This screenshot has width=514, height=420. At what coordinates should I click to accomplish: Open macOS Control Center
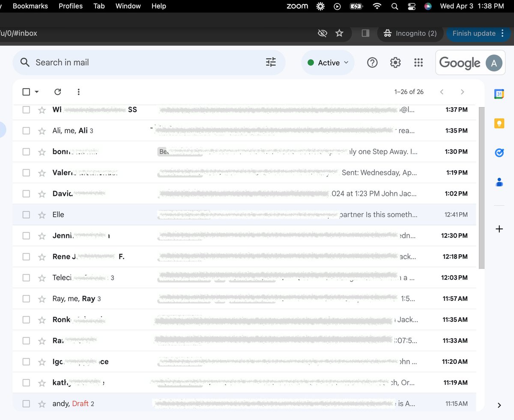click(412, 6)
